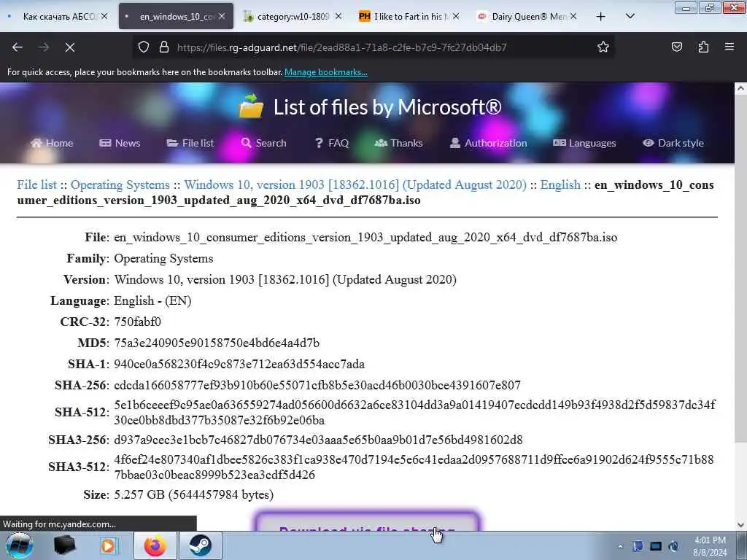The height and width of the screenshot is (560, 747).
Task: Click Operating Systems breadcrumb link
Action: (120, 184)
